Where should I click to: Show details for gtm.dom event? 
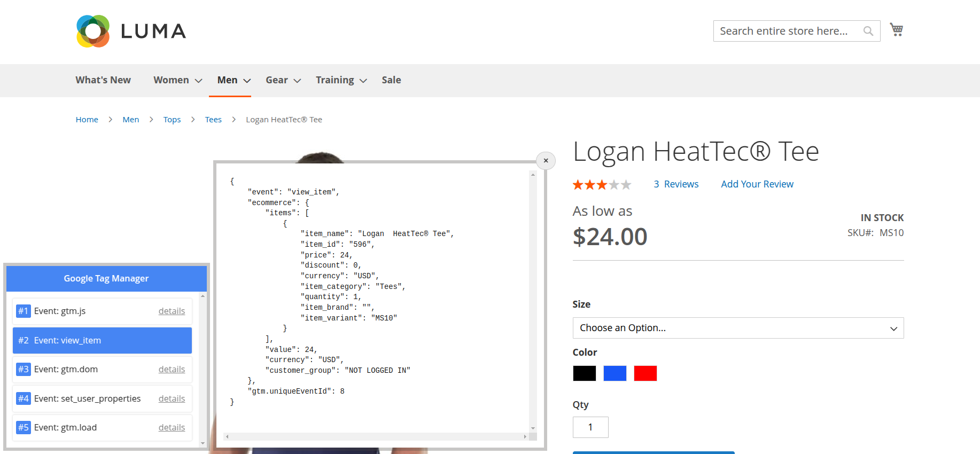[x=172, y=370]
